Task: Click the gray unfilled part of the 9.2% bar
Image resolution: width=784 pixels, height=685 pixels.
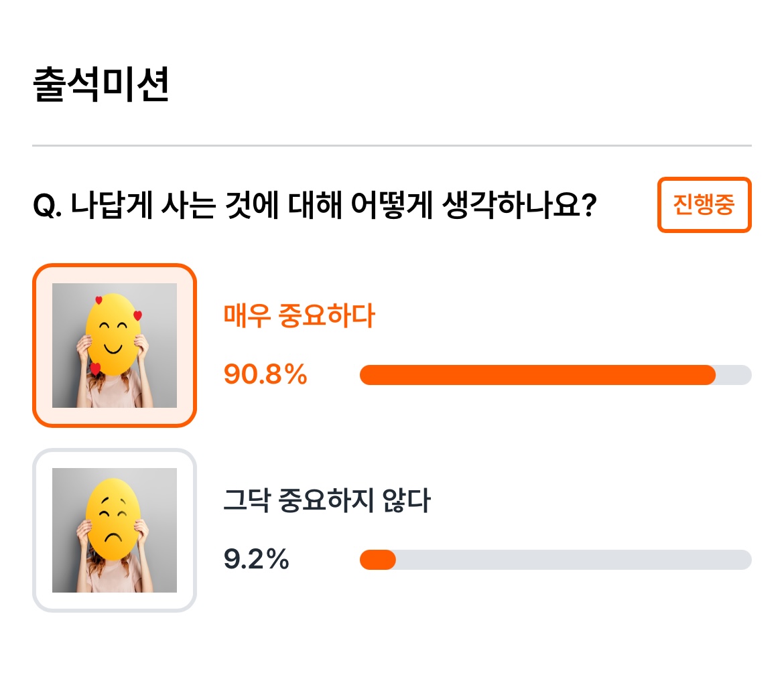Action: pyautogui.click(x=574, y=560)
